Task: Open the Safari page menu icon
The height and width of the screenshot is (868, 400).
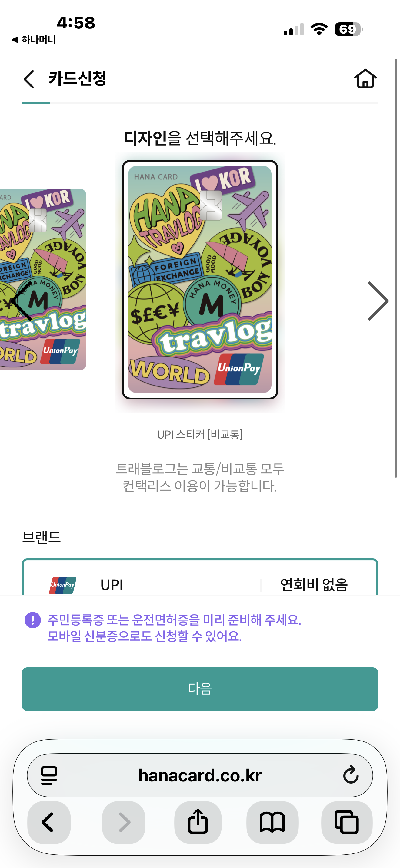Action: [x=49, y=775]
